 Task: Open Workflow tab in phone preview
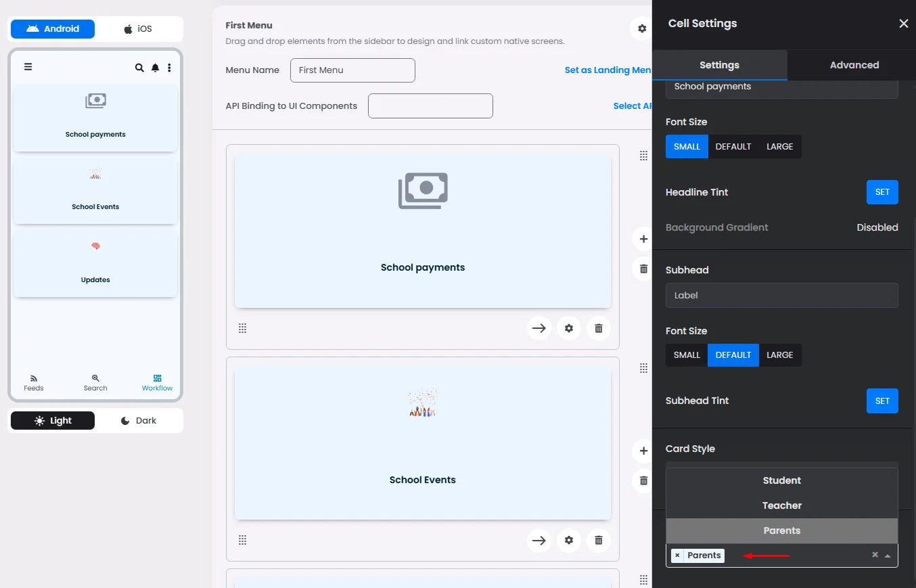(157, 382)
